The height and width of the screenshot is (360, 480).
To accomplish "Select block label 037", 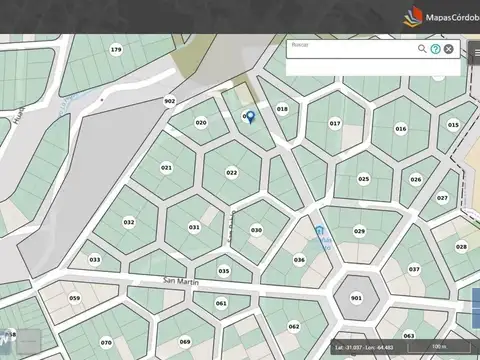I will coord(414,269).
